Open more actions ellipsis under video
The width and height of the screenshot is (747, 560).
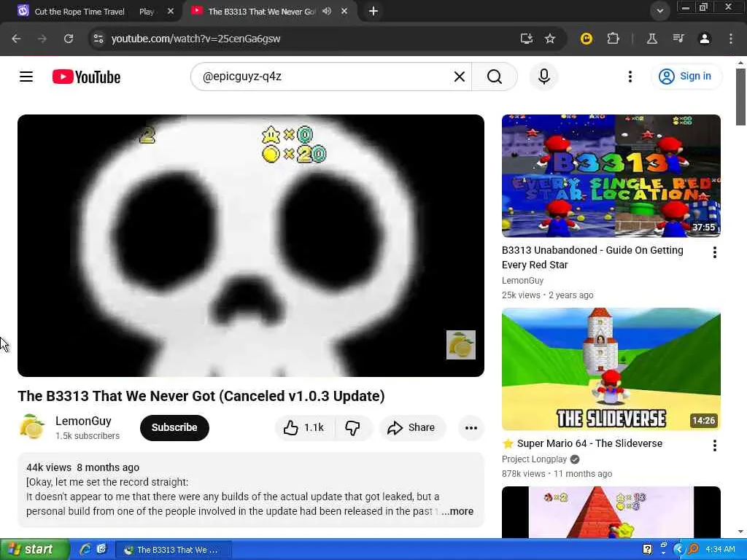click(x=471, y=427)
